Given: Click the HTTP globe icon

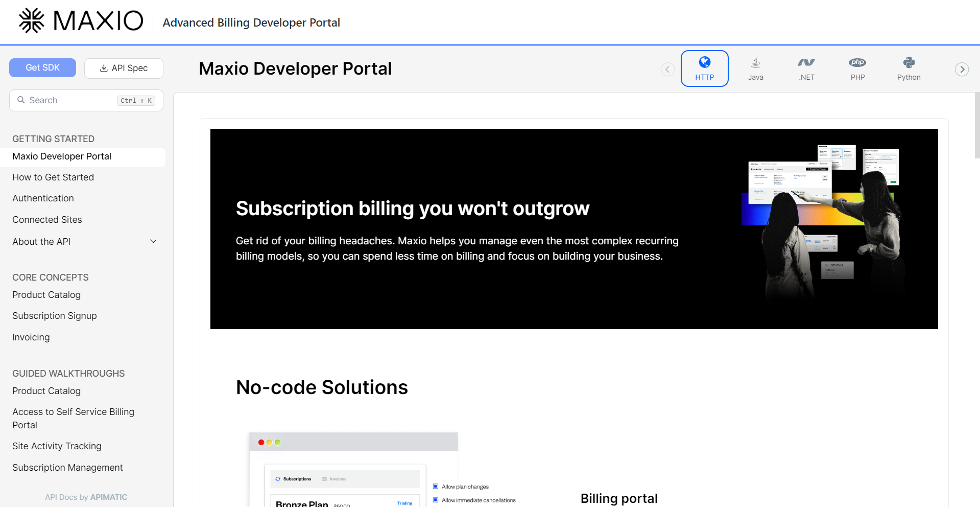Looking at the screenshot, I should (704, 62).
